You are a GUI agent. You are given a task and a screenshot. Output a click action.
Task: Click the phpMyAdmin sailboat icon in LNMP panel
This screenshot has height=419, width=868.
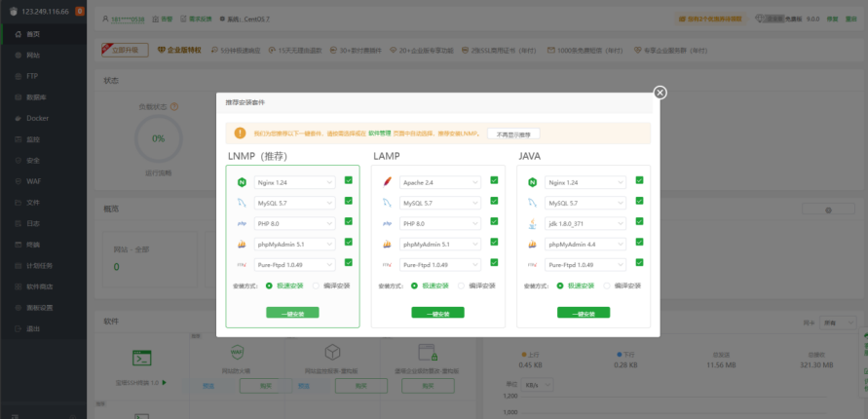pyautogui.click(x=242, y=245)
